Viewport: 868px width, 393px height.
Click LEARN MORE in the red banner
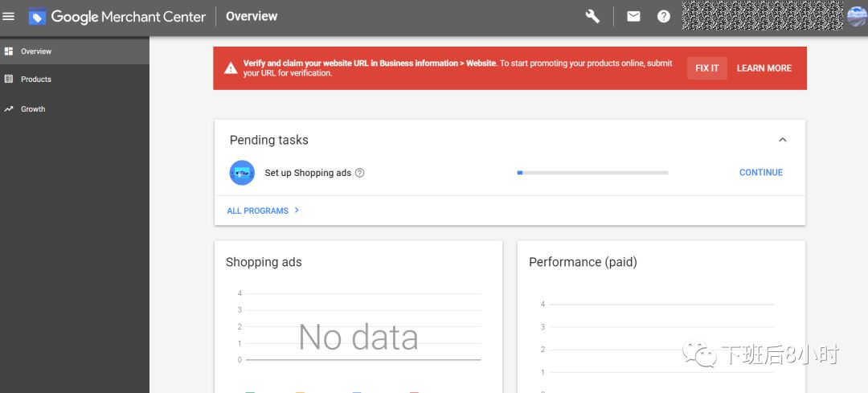tap(764, 68)
